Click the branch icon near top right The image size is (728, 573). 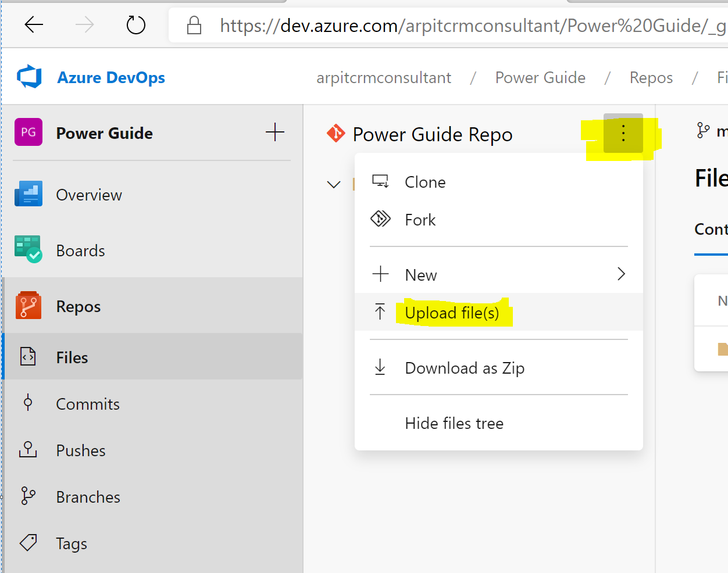coord(704,130)
